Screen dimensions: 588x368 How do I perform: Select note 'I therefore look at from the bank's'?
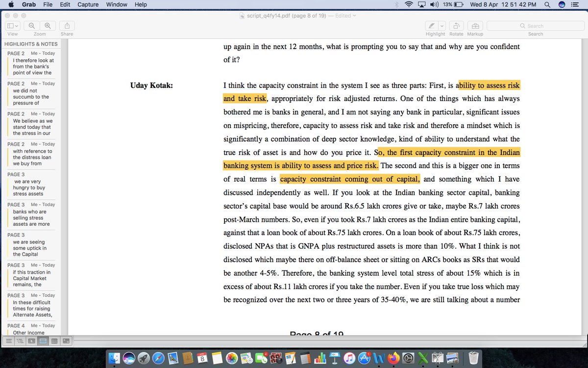(31, 63)
